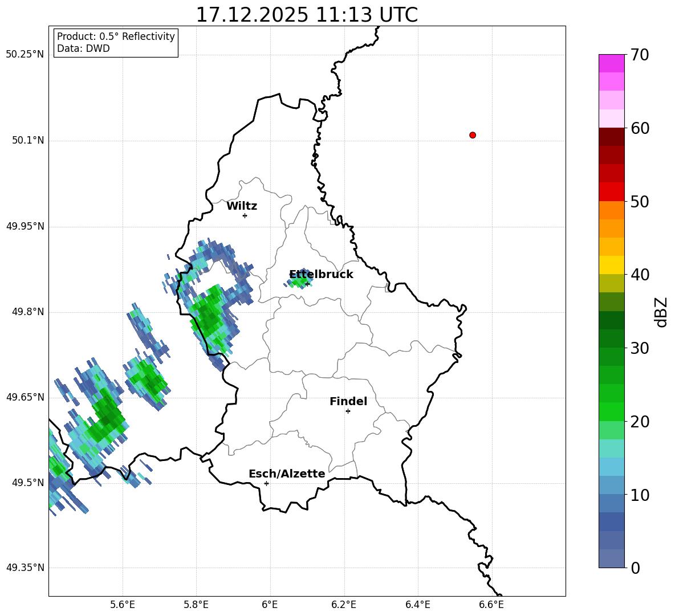Click the 40 dBZ colorbar label
This screenshot has height=616, width=675.
(640, 275)
